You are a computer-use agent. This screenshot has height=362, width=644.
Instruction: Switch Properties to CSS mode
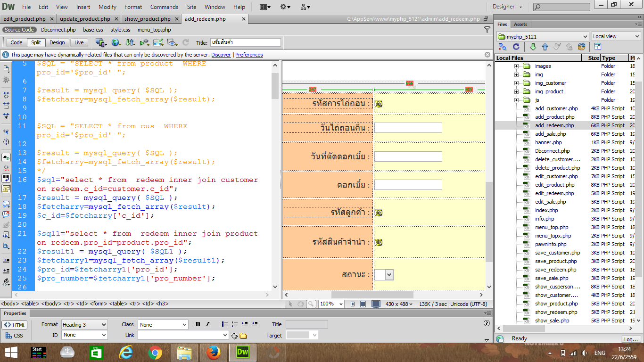pos(15,336)
